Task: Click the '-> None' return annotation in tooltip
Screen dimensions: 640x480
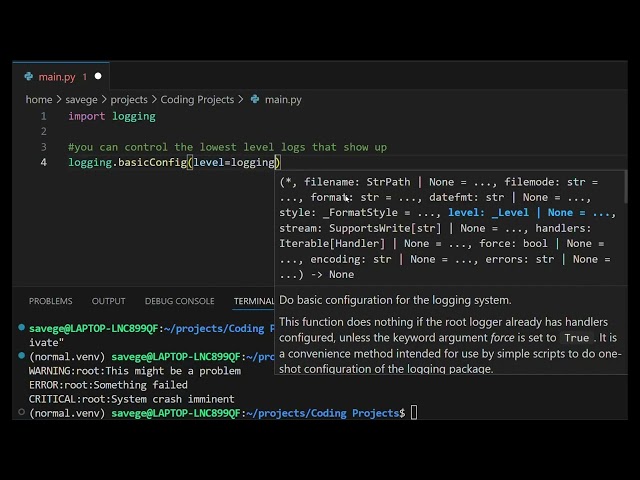Action: point(332,275)
